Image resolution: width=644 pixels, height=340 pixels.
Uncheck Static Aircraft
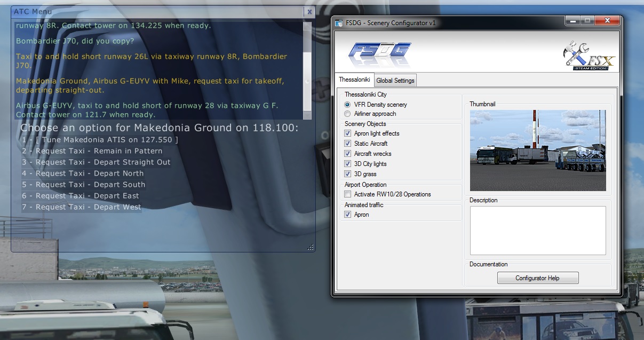click(348, 144)
